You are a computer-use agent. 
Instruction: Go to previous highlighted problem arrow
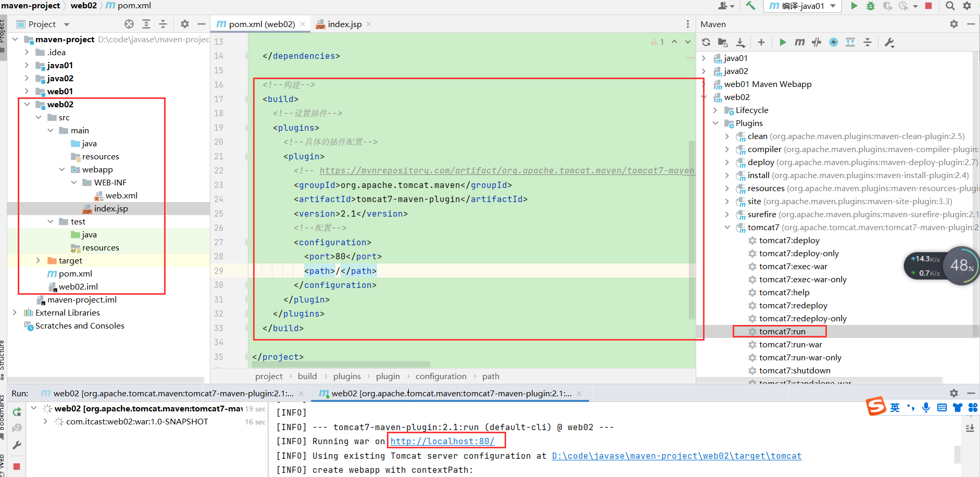(674, 42)
